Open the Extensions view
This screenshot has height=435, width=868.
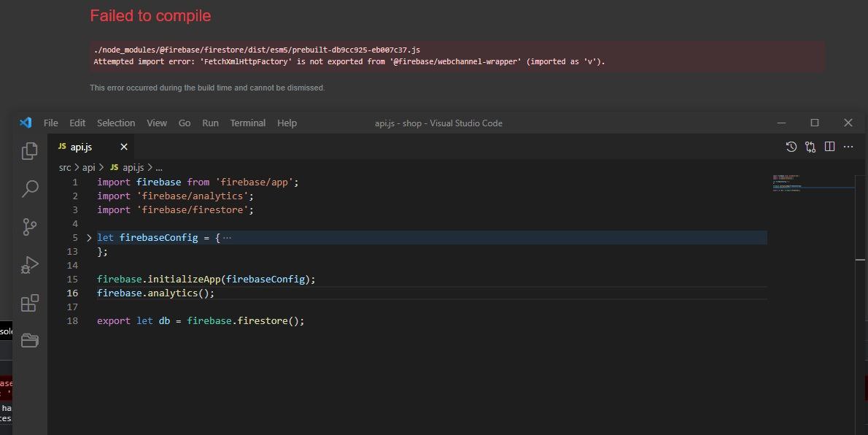(x=30, y=303)
